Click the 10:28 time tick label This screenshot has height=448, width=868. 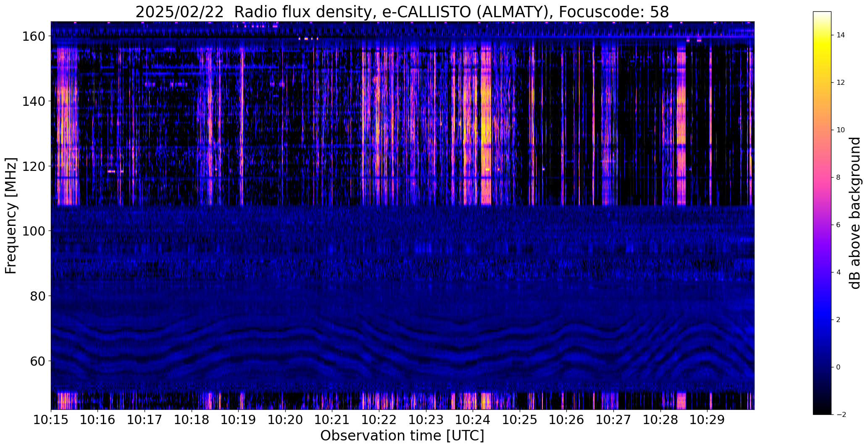click(x=660, y=419)
